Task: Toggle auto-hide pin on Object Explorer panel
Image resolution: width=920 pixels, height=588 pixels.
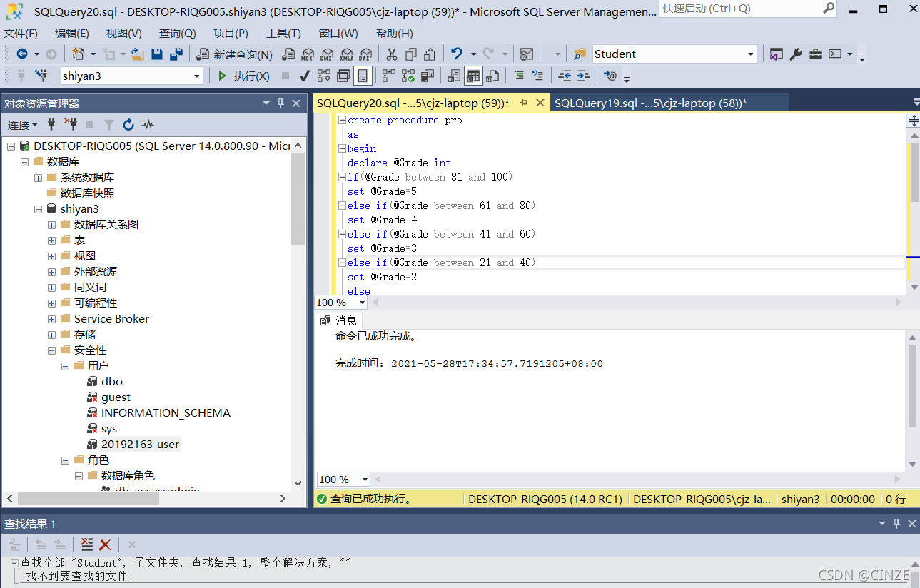Action: 281,103
